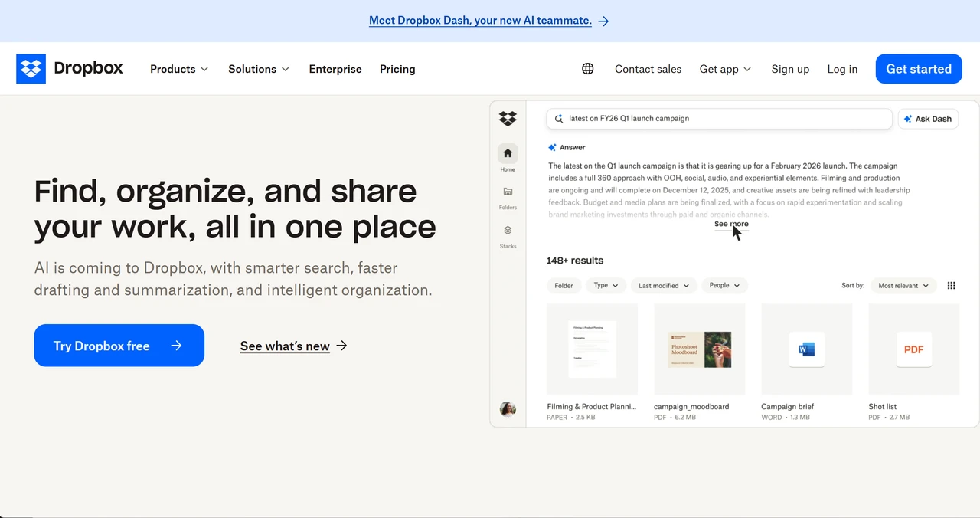Click the Ask Dash sparkle button
Screen dimensions: 980x518
(x=928, y=119)
